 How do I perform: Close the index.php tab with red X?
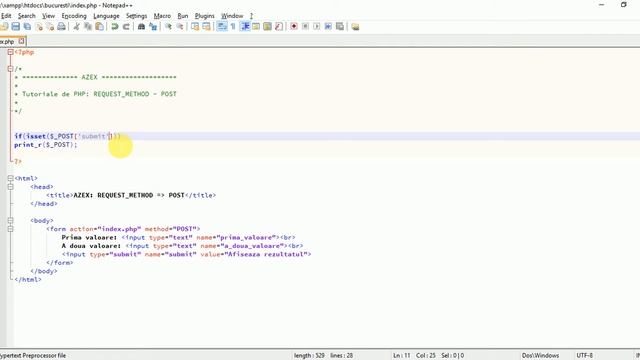(21, 41)
